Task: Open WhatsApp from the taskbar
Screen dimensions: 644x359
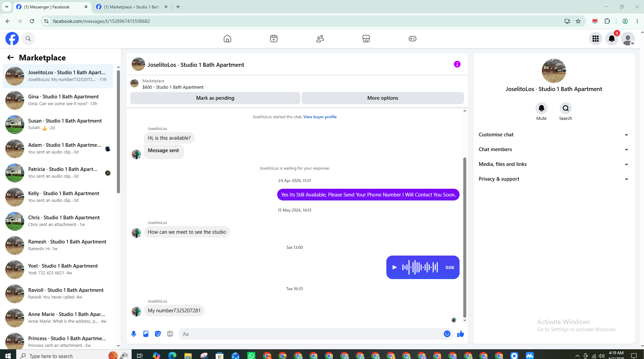Action: pyautogui.click(x=251, y=355)
